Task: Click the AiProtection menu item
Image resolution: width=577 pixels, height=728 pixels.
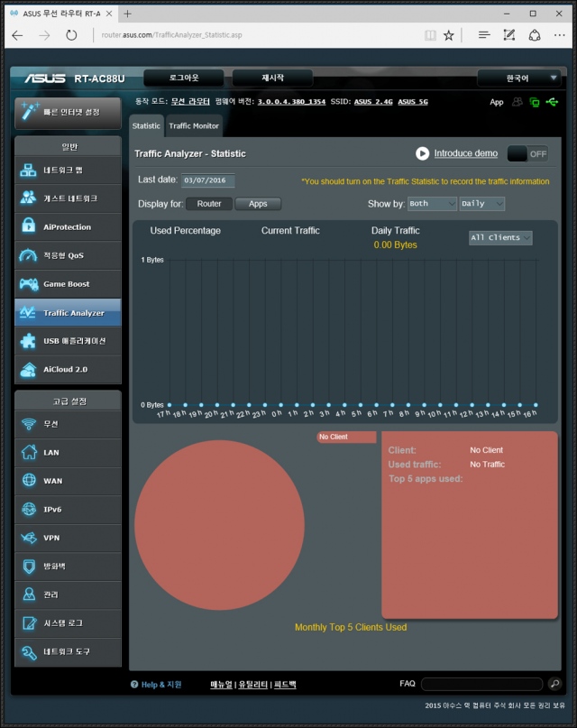Action: pos(68,226)
